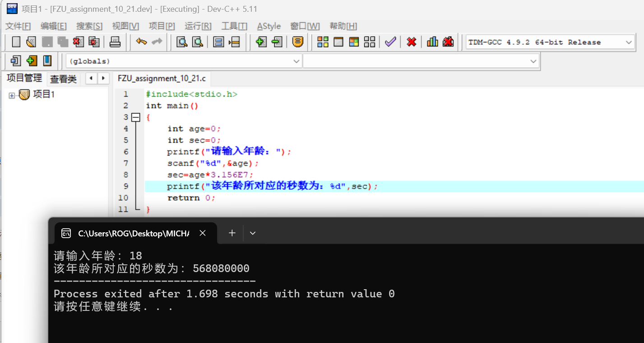Open Replace with the second magnifier icon
The image size is (644, 343).
tap(198, 42)
